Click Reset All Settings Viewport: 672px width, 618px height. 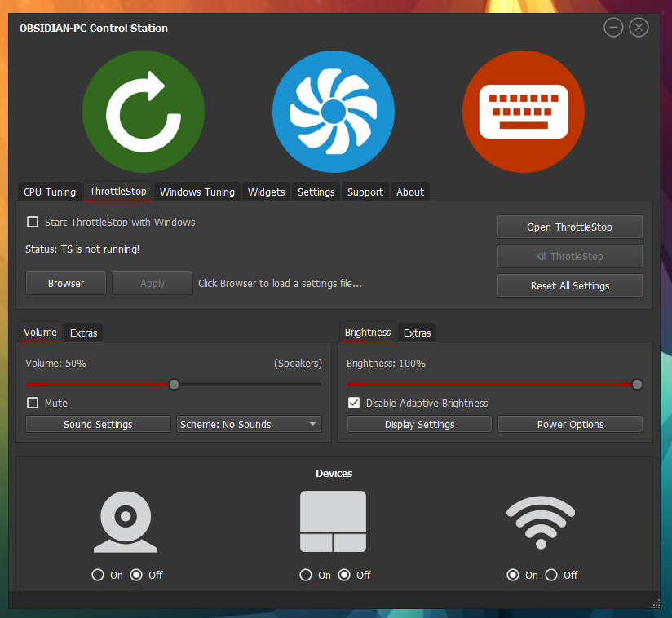coord(569,285)
